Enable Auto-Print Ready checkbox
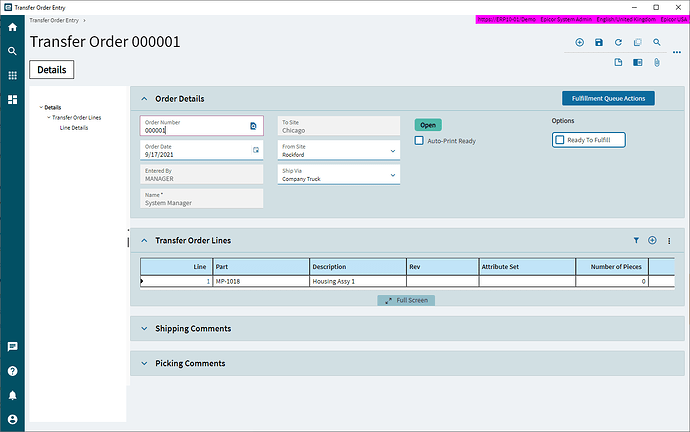690x432 pixels. (419, 141)
